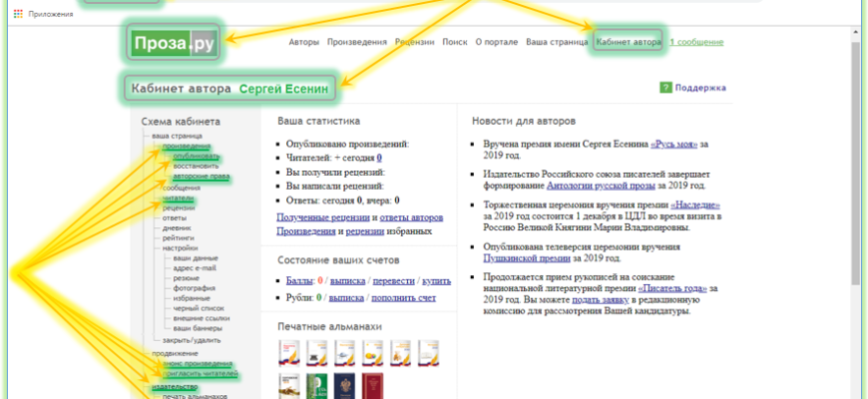The height and width of the screenshot is (399, 868).
Task: Open the red almanac book cover
Action: 372,386
